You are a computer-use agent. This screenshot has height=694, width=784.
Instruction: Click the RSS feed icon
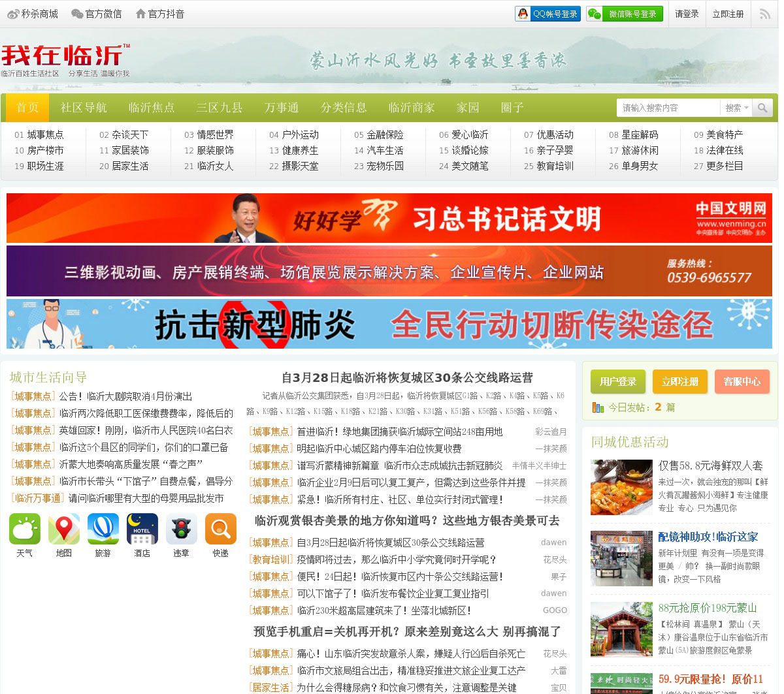(x=765, y=14)
